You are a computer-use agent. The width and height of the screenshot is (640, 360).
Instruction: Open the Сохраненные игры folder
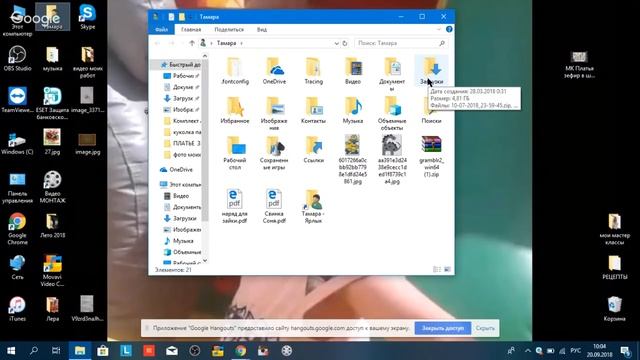click(x=274, y=153)
